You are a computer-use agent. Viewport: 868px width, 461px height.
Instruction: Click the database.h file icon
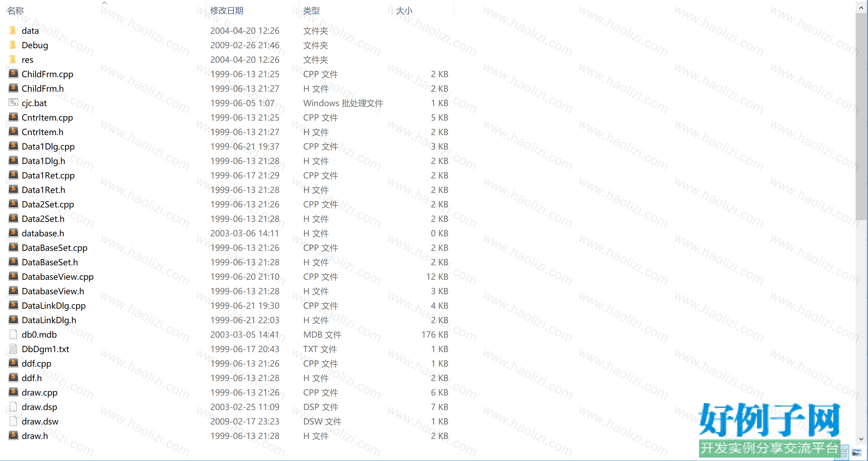(13, 233)
